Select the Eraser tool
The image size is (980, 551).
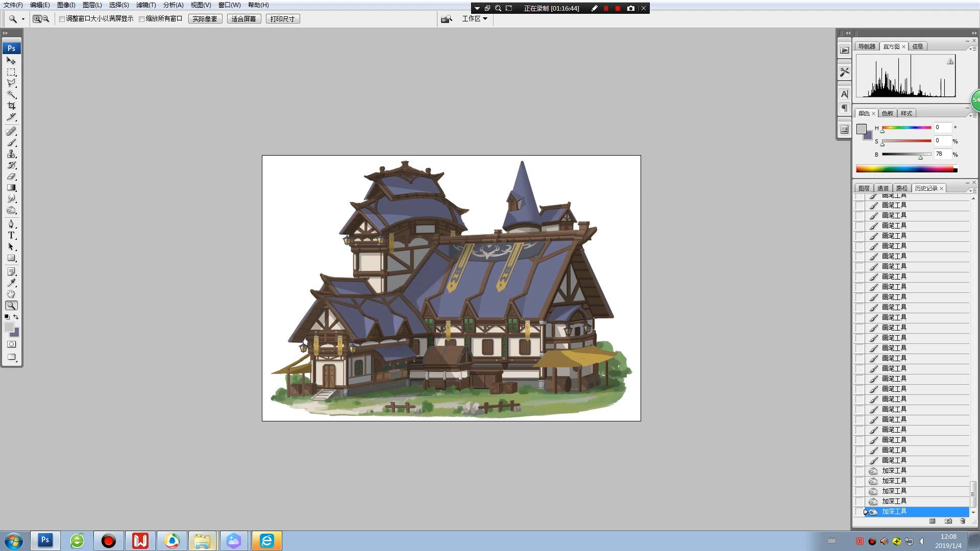11,177
